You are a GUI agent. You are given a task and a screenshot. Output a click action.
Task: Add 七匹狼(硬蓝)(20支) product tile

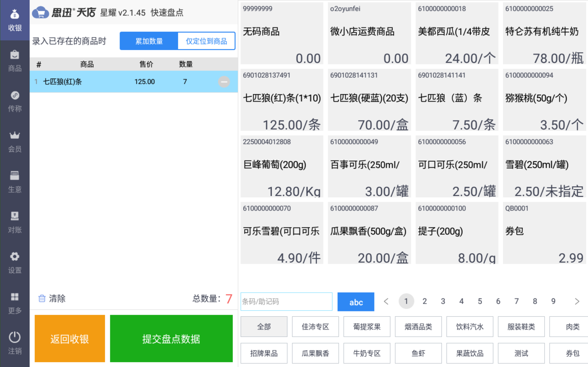pos(369,100)
